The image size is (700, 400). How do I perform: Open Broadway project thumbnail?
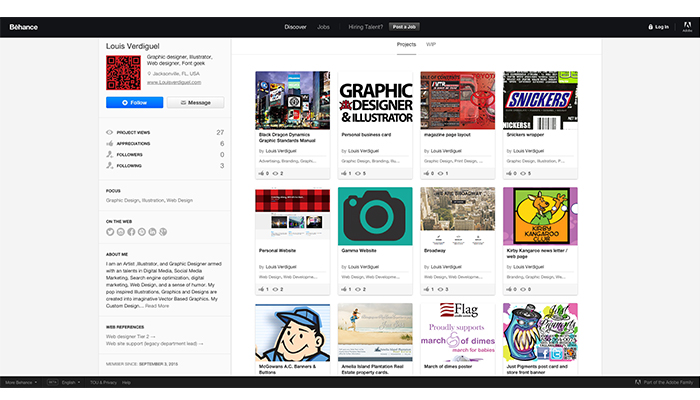click(458, 216)
